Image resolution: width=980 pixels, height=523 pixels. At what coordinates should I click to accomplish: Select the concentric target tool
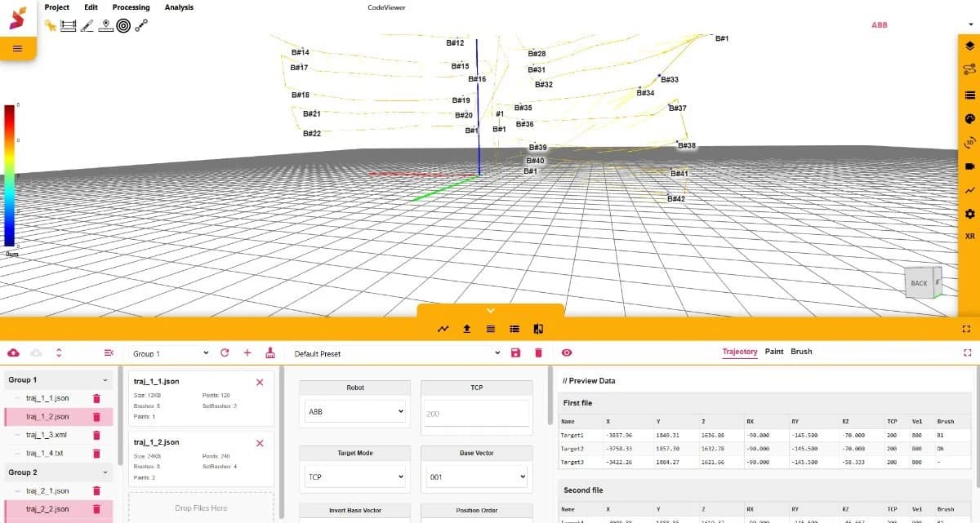123,25
